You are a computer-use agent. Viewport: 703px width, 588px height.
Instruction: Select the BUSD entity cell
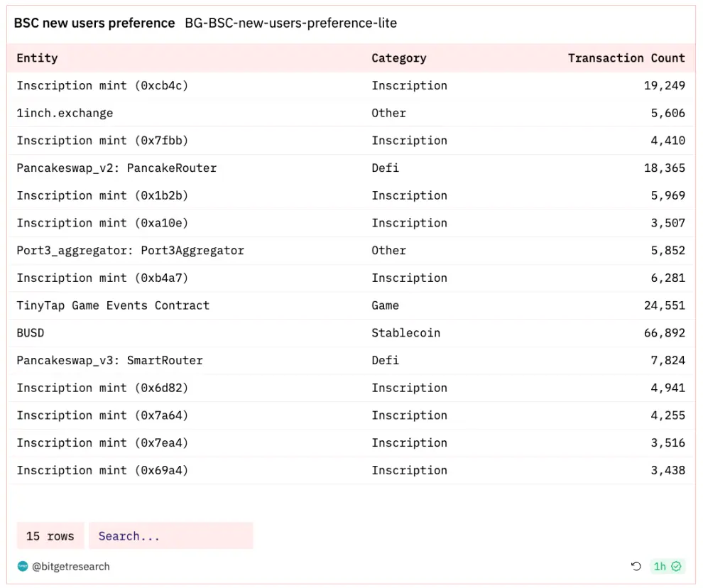pos(31,333)
